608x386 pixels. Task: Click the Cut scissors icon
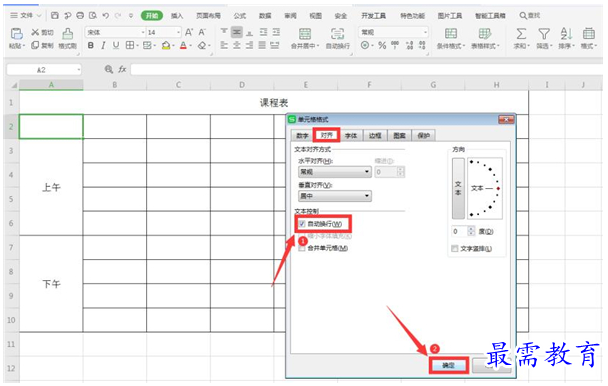[x=35, y=32]
